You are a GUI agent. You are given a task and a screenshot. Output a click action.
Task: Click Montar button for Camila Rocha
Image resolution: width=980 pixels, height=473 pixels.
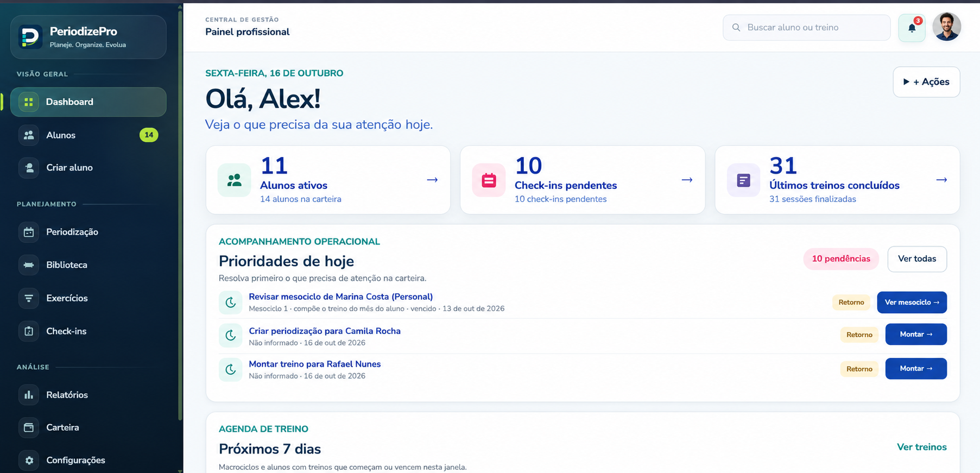pos(916,335)
